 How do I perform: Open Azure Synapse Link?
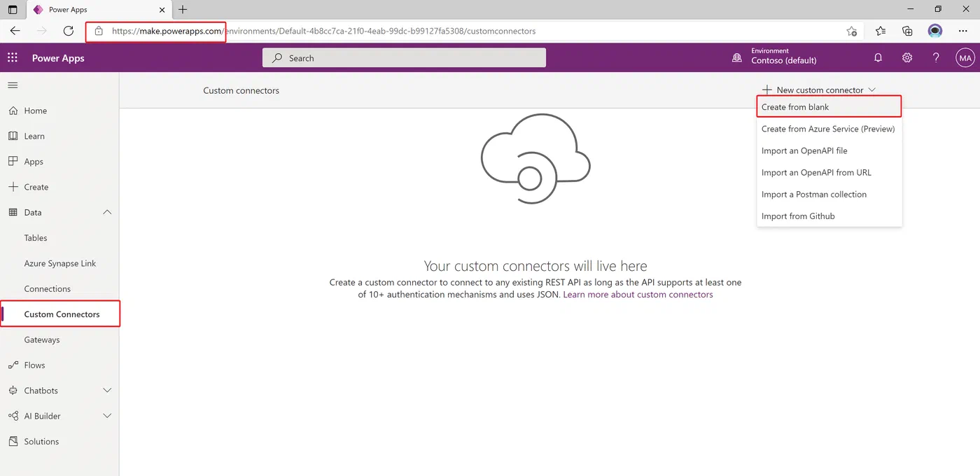click(x=59, y=263)
